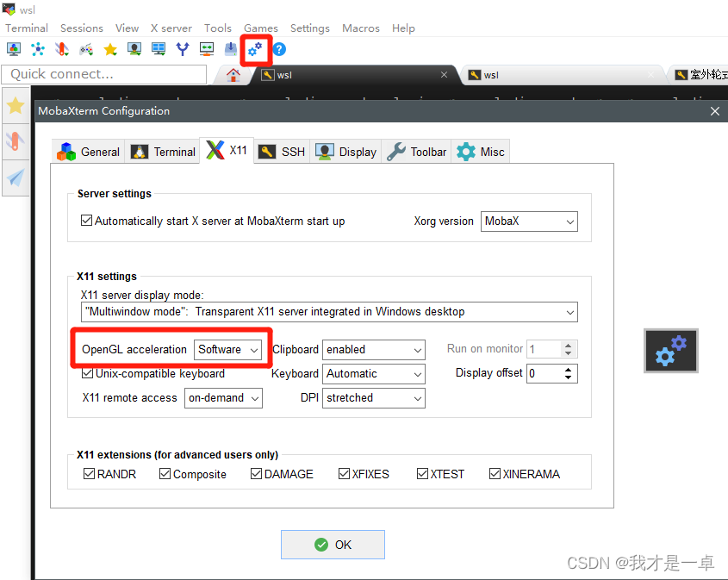The height and width of the screenshot is (580, 728).
Task: Click the Tunneling toolbar icon
Action: point(207,49)
